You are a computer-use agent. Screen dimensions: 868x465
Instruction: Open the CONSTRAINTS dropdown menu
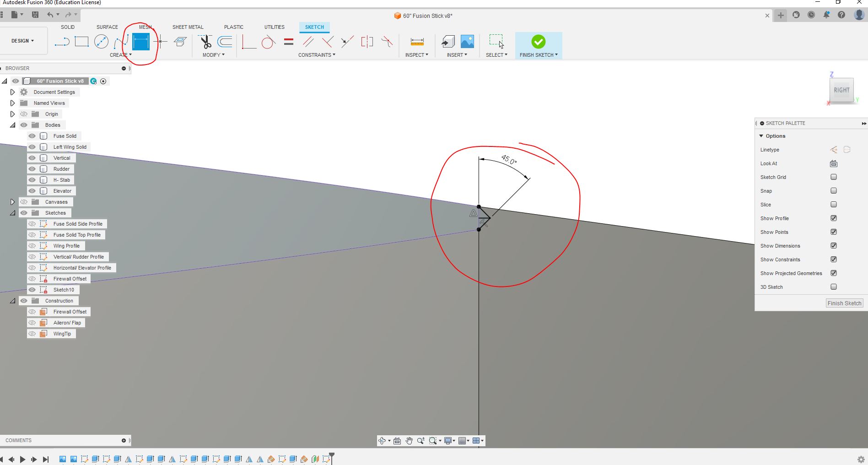[x=317, y=55]
